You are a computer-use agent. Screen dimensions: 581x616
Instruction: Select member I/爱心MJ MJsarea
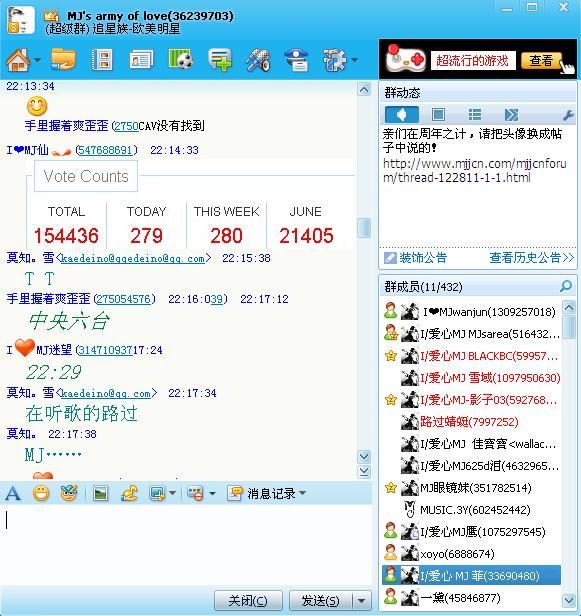tap(471, 334)
